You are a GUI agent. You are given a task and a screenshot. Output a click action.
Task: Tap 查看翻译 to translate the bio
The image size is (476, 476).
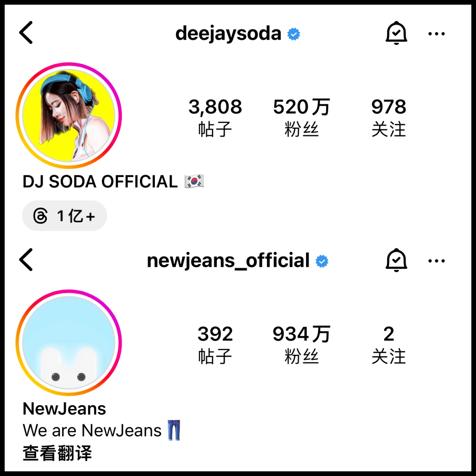57,453
